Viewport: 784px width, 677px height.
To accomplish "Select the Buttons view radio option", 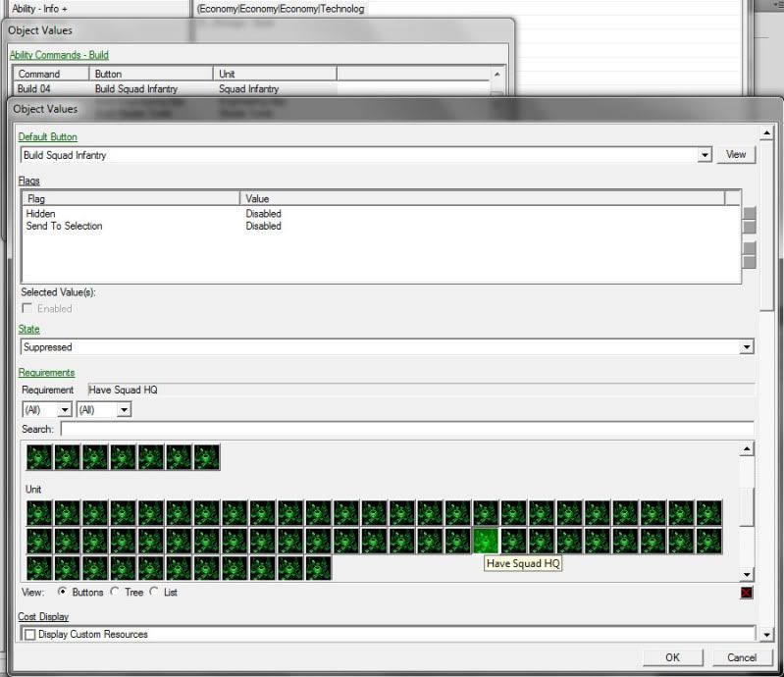I will pos(63,592).
